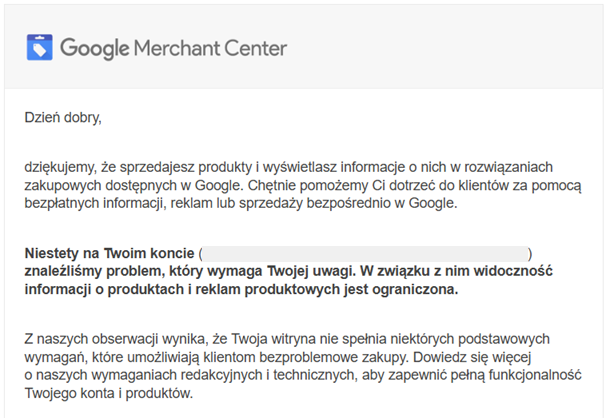Click the redacted account name bar
The image size is (609, 418).
pos(364,253)
